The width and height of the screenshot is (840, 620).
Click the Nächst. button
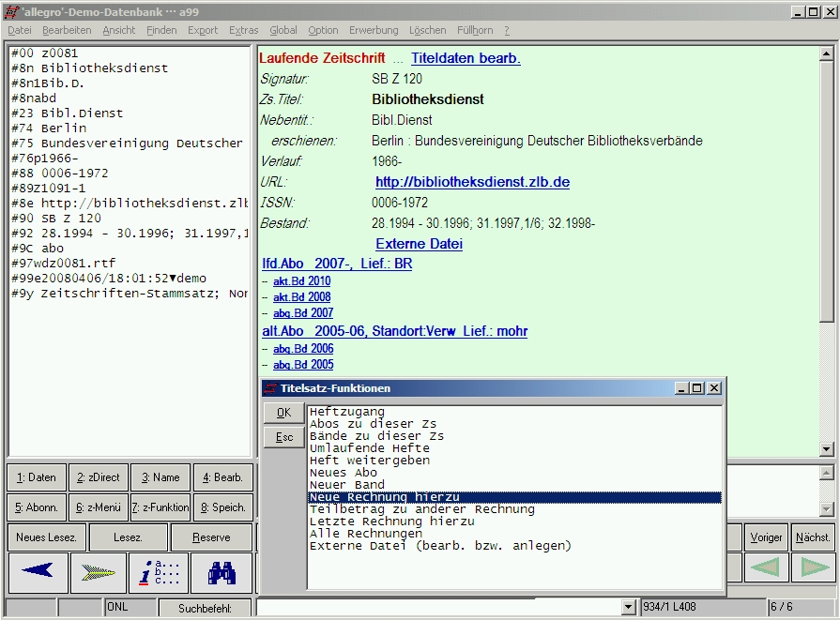pyautogui.click(x=813, y=537)
